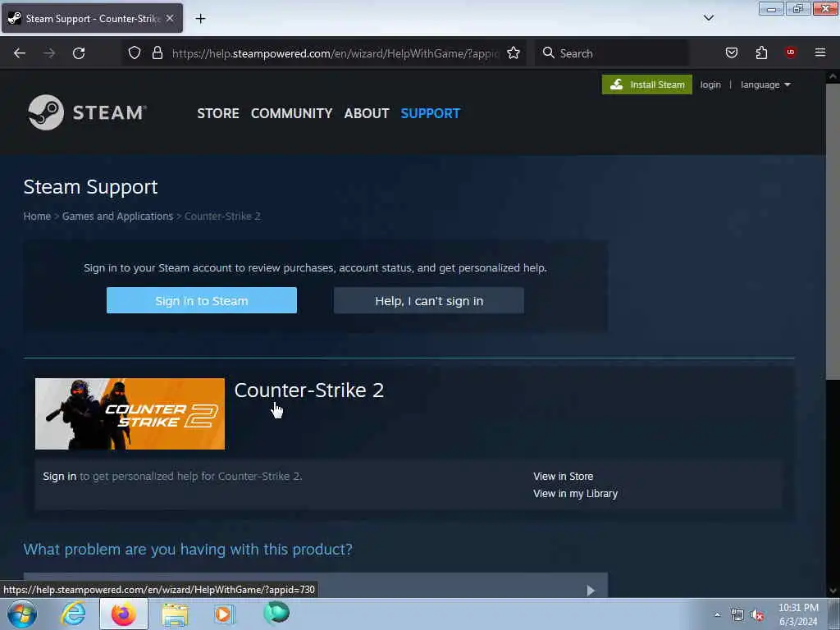Viewport: 840px width, 630px height.
Task: Go to Home breadcrumb
Action: 37,216
